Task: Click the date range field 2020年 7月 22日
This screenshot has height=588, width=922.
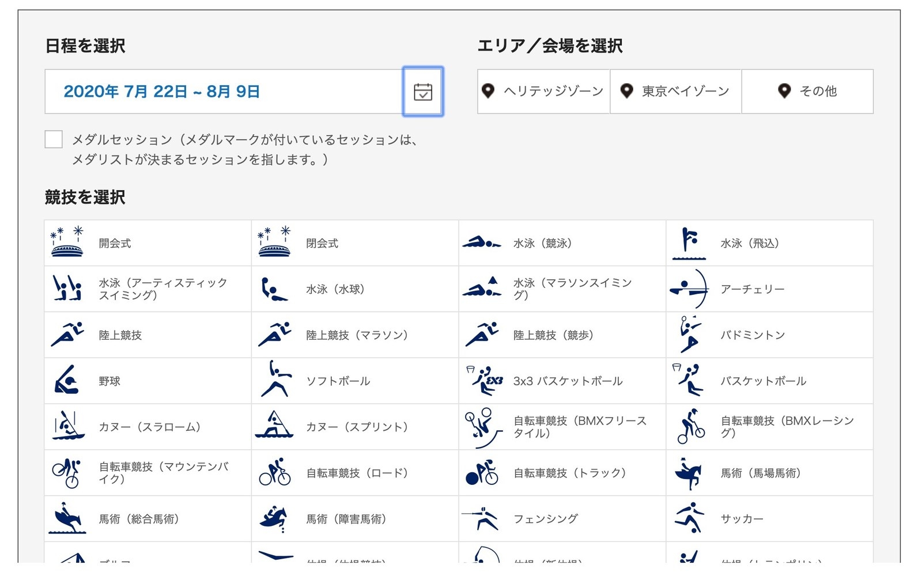Action: pos(224,92)
